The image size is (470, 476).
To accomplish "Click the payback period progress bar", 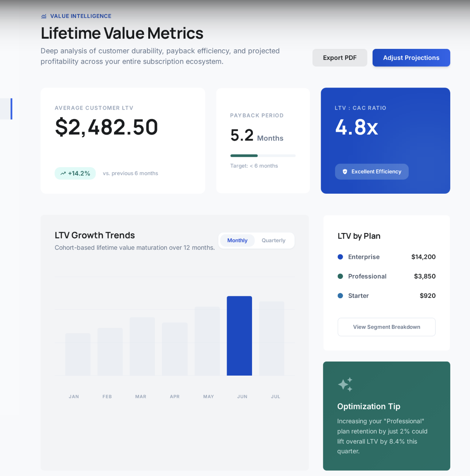I will [x=263, y=155].
